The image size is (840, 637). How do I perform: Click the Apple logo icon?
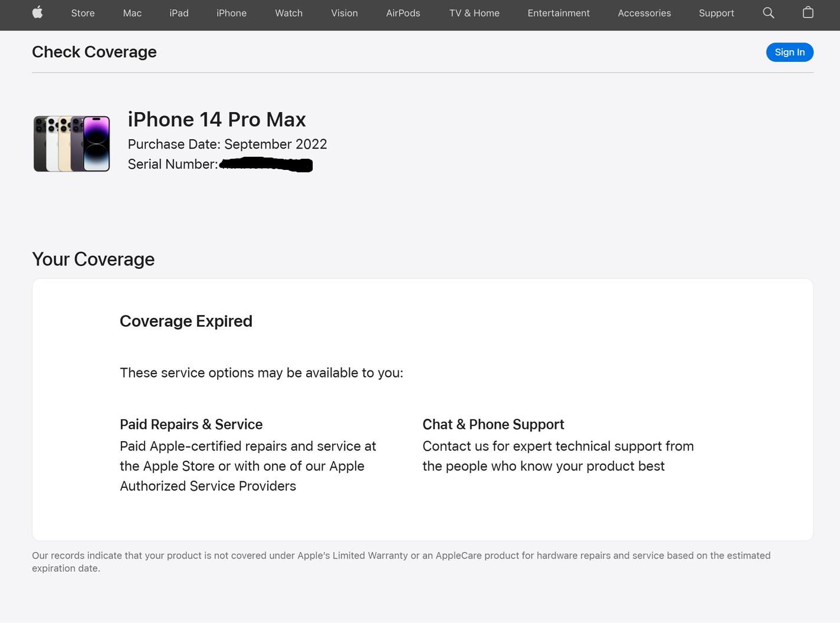pos(38,12)
